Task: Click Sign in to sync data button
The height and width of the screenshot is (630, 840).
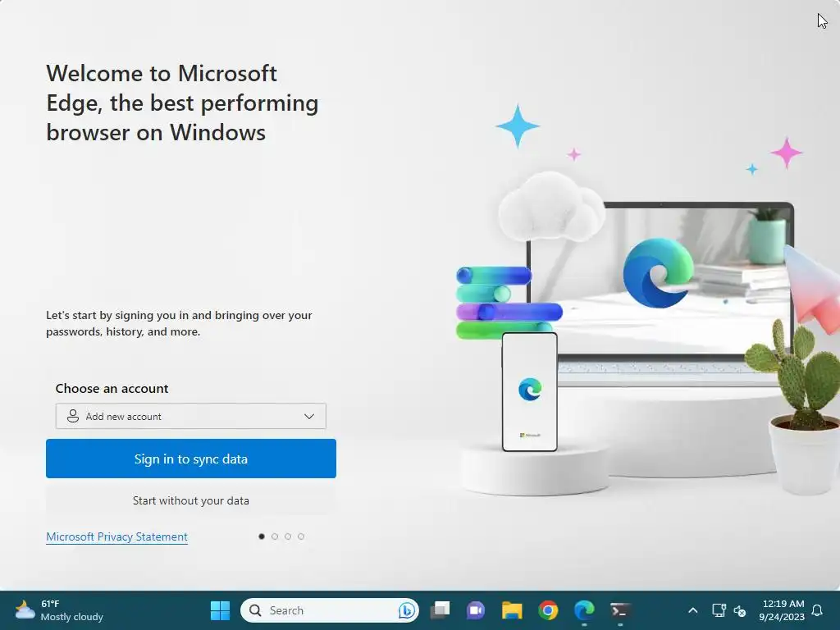Action: (x=190, y=459)
